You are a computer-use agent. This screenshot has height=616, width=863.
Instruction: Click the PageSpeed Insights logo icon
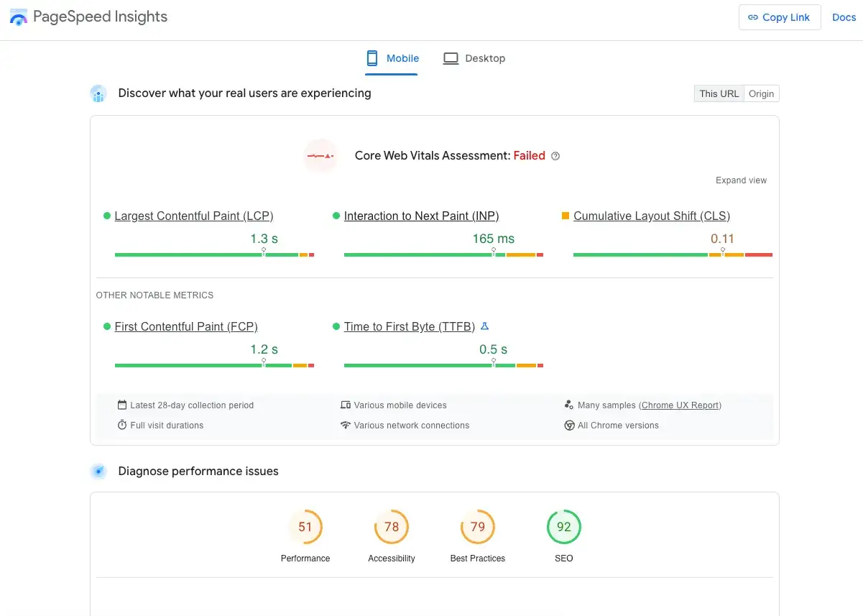19,17
